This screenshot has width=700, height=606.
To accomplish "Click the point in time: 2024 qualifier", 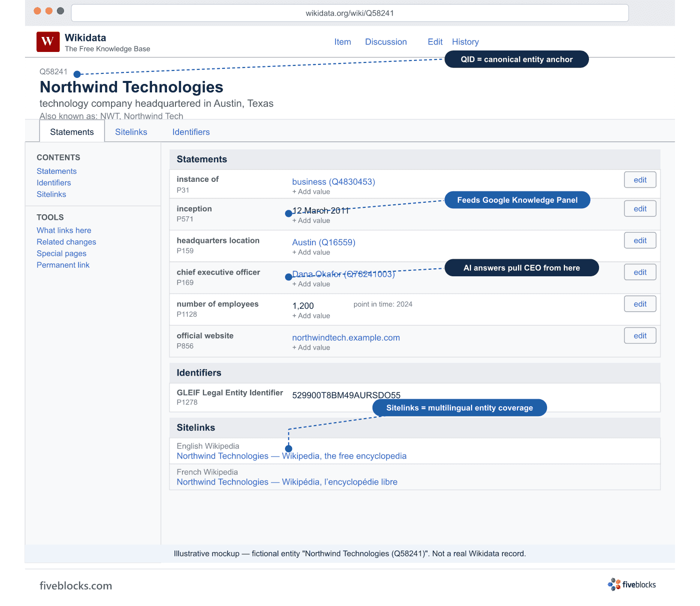I will coord(383,304).
